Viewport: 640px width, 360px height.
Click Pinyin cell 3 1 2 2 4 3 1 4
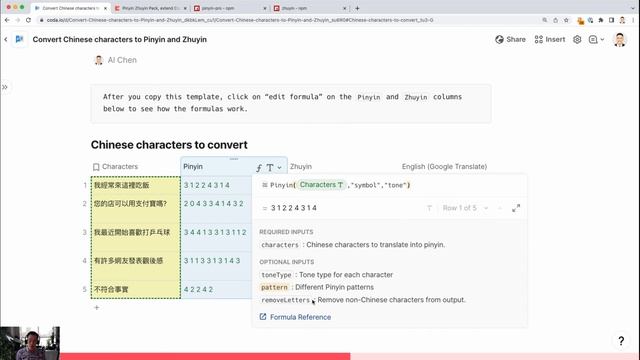point(216,185)
